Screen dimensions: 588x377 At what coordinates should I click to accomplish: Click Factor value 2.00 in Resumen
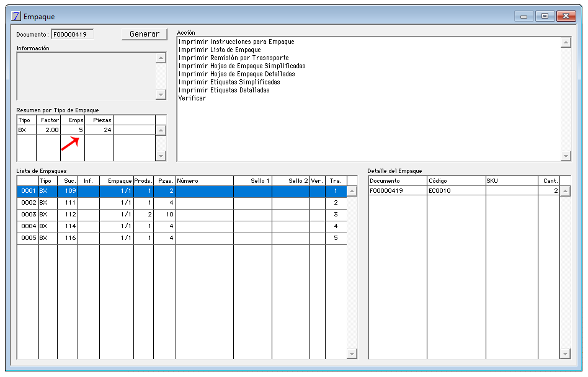[x=48, y=130]
